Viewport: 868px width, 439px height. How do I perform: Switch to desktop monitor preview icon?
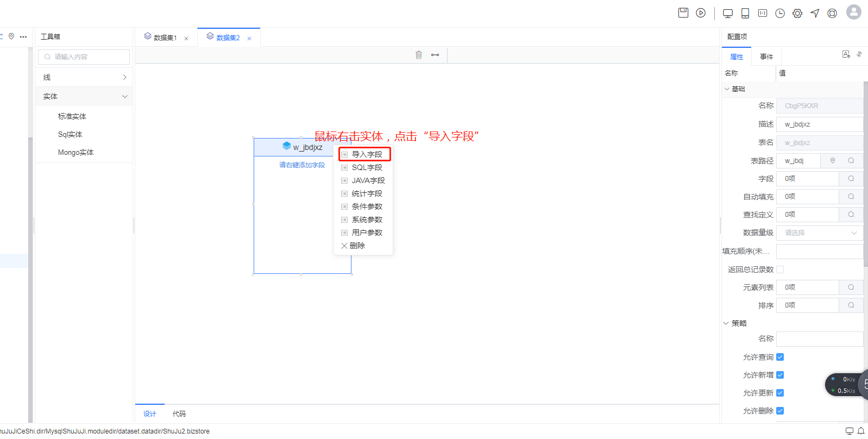tap(728, 14)
